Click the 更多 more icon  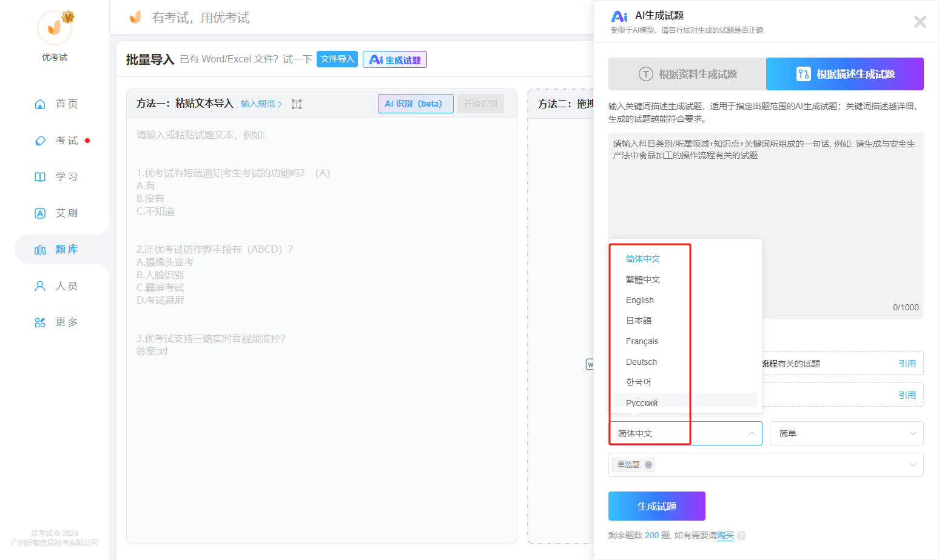coord(40,322)
